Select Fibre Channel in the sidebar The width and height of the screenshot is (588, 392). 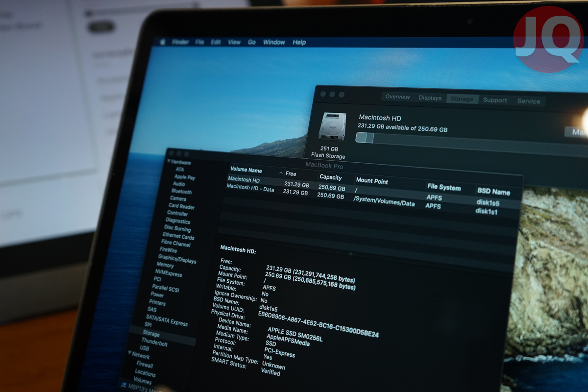coord(175,244)
